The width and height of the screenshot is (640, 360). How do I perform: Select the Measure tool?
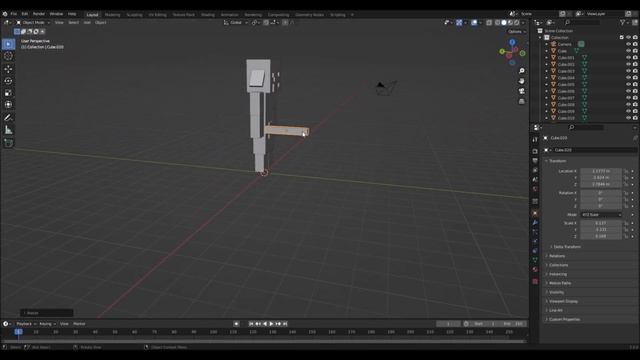pyautogui.click(x=8, y=130)
